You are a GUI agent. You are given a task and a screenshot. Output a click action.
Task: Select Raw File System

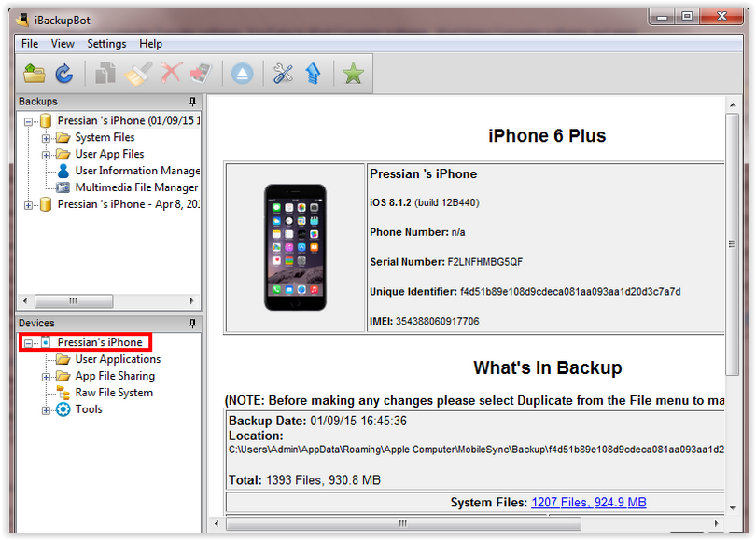[x=114, y=393]
